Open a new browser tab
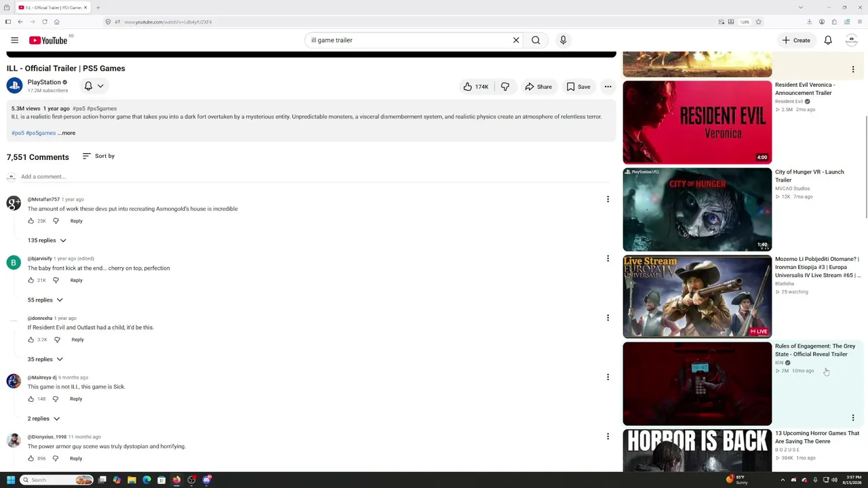Image resolution: width=868 pixels, height=488 pixels. [98, 7]
